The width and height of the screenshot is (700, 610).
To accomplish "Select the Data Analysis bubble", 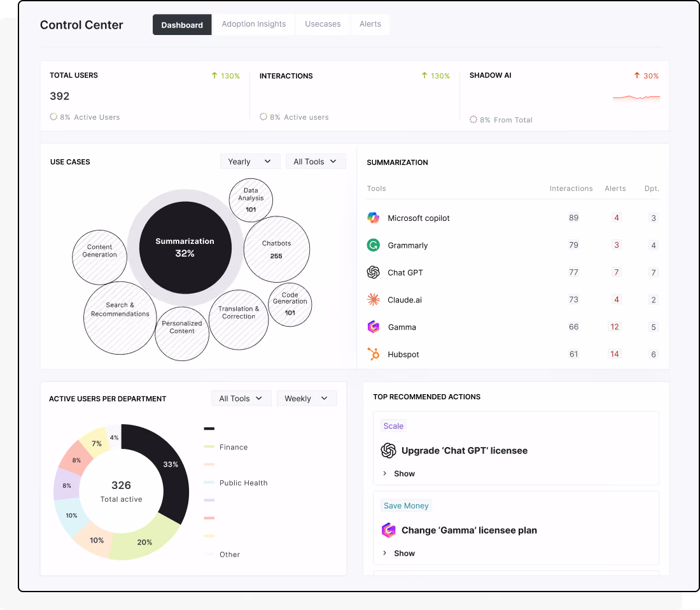I will click(251, 200).
